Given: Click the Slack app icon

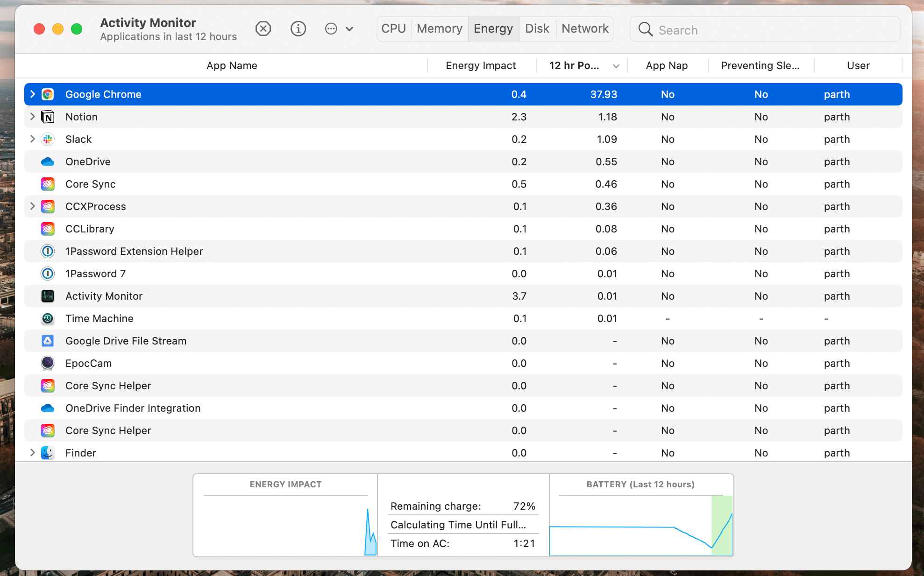Looking at the screenshot, I should (x=48, y=139).
